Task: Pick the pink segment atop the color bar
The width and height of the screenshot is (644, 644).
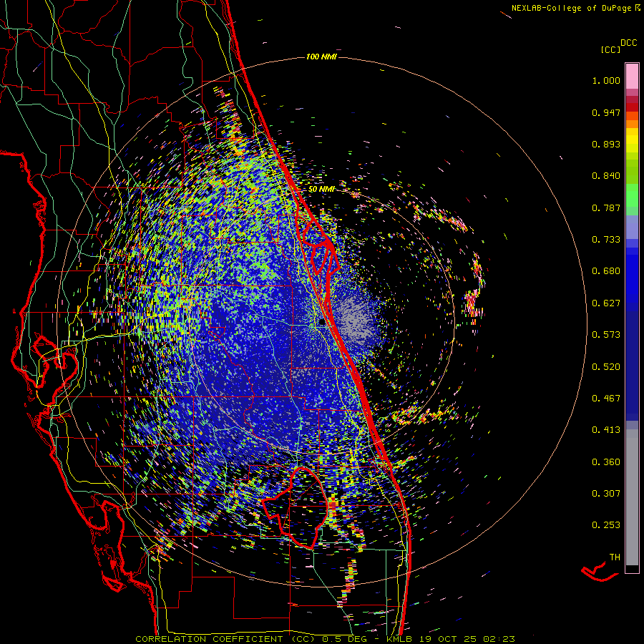Action: [632, 76]
